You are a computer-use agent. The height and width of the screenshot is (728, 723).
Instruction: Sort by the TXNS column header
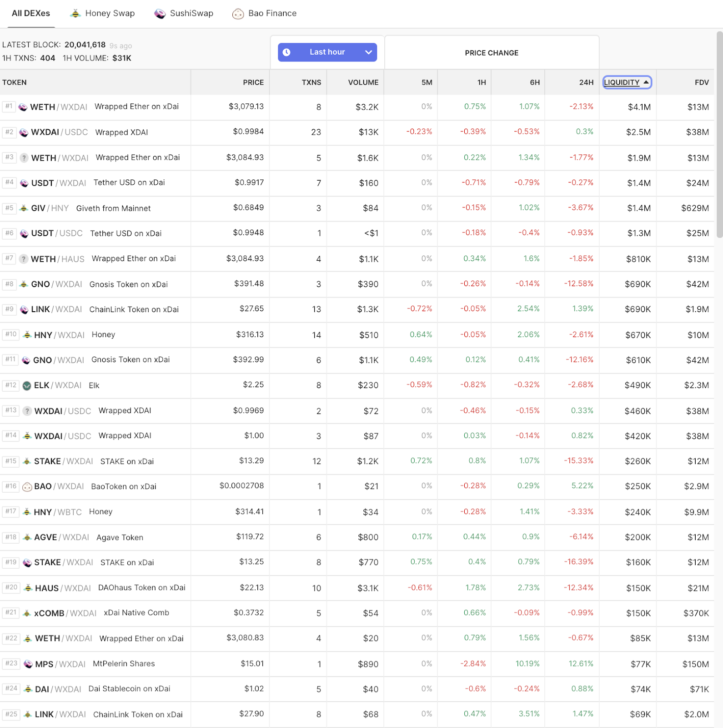coord(311,82)
